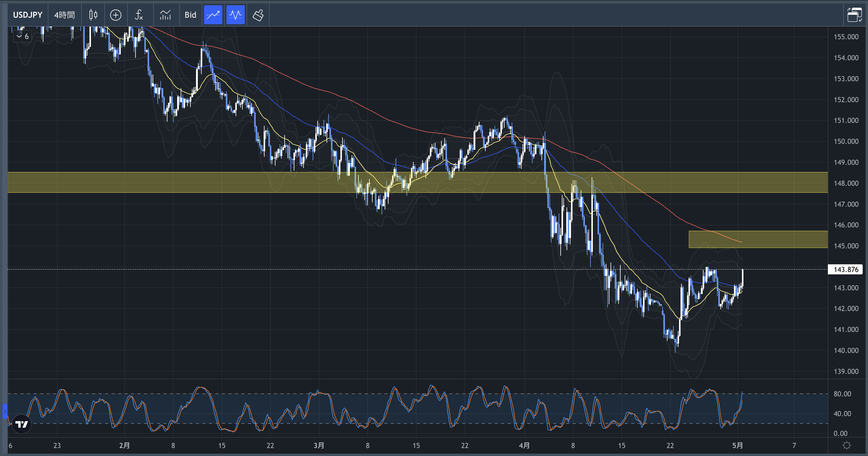Toggle the trend line drawing button
868x456 pixels.
pyautogui.click(x=213, y=15)
